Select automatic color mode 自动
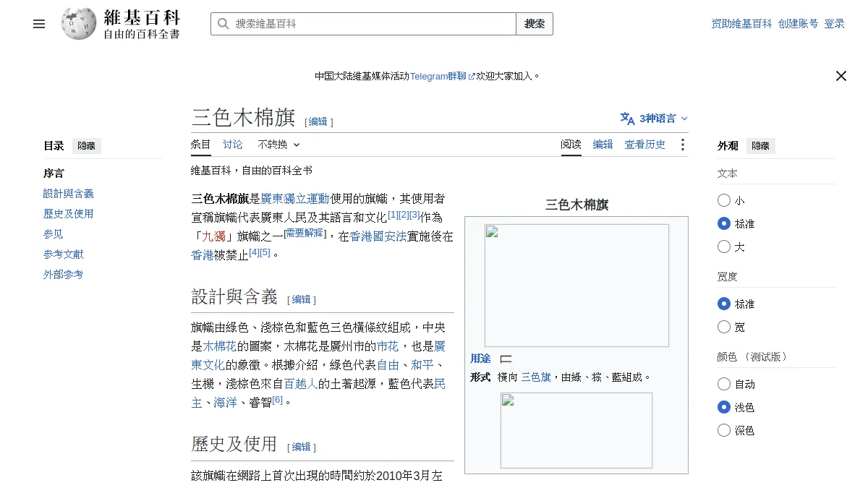 pyautogui.click(x=724, y=384)
